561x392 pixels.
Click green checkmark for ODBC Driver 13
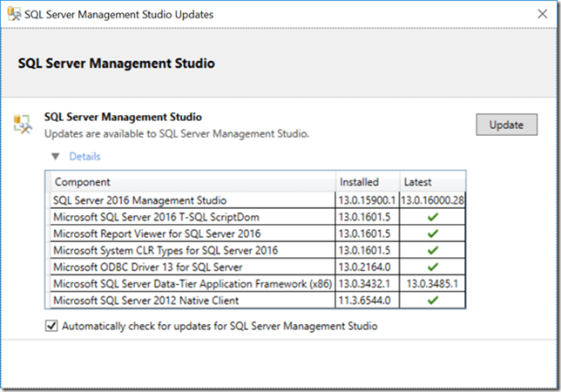433,267
